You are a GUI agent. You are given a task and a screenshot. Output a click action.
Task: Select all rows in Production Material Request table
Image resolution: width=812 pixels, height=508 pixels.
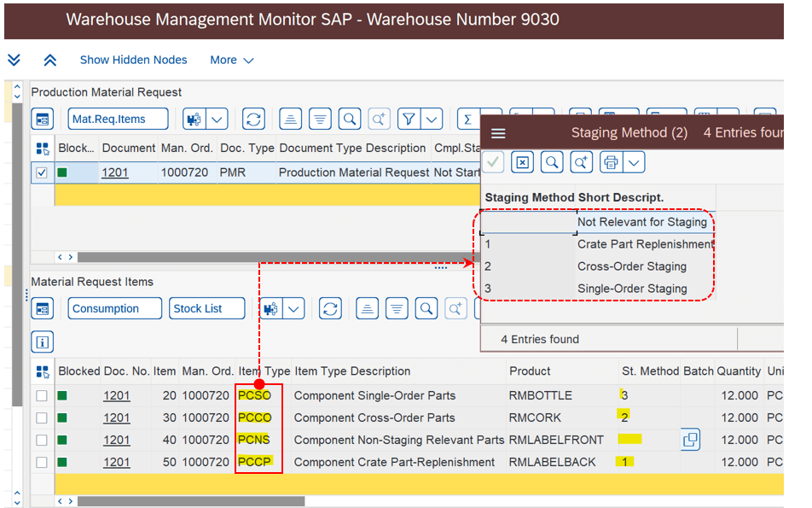point(43,149)
